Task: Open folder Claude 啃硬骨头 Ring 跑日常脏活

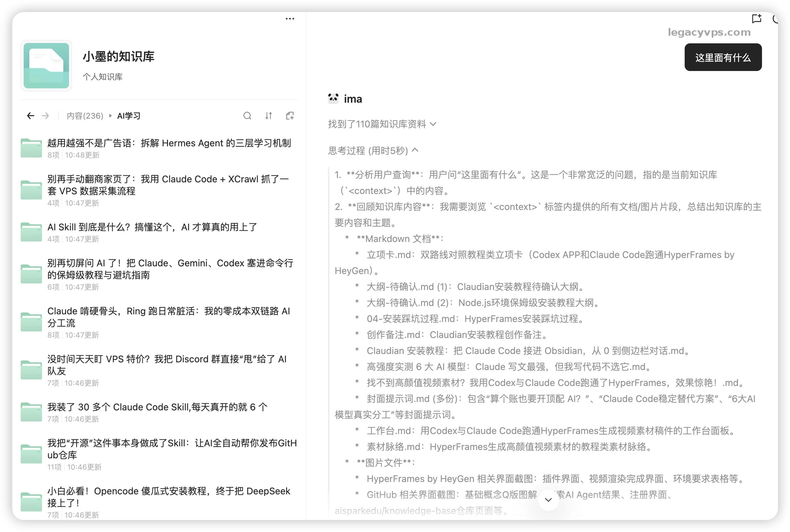Action: (x=159, y=322)
